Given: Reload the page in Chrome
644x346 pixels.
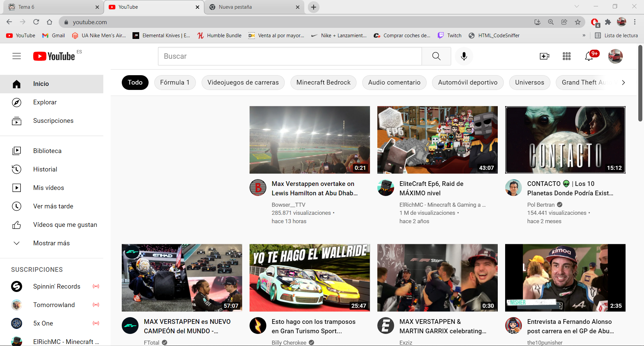Looking at the screenshot, I should click(36, 22).
